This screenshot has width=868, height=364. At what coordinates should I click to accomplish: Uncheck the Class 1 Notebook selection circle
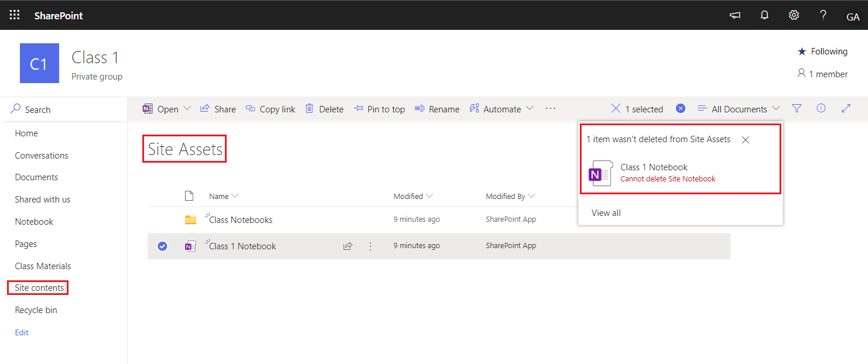[x=162, y=246]
